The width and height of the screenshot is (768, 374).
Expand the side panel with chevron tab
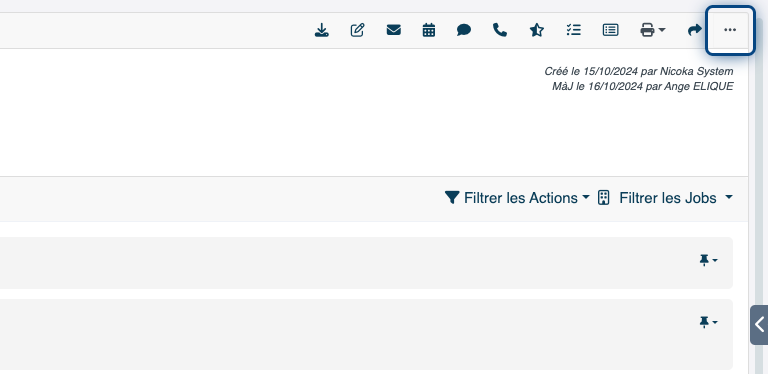(759, 325)
